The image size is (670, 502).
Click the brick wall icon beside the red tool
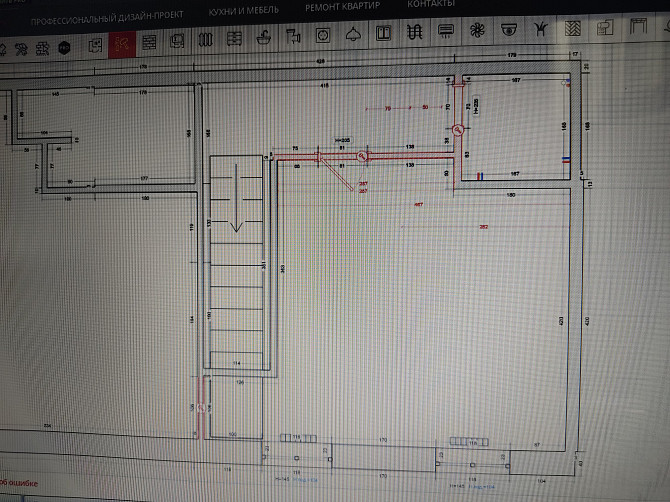point(150,43)
